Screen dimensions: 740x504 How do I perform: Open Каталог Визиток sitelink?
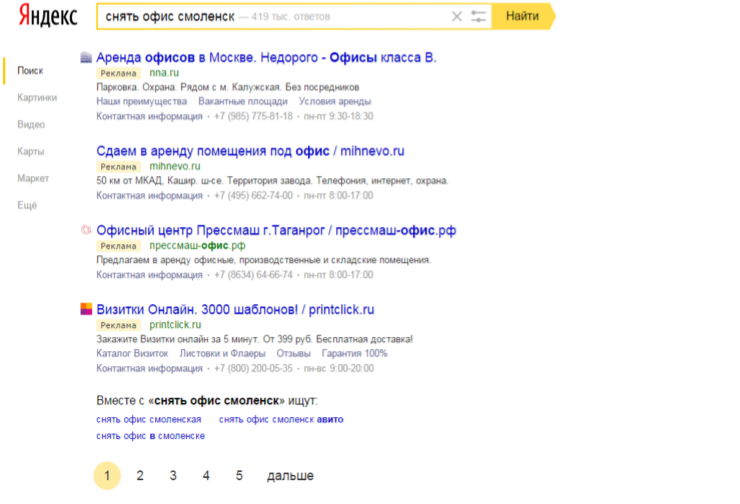coord(132,353)
